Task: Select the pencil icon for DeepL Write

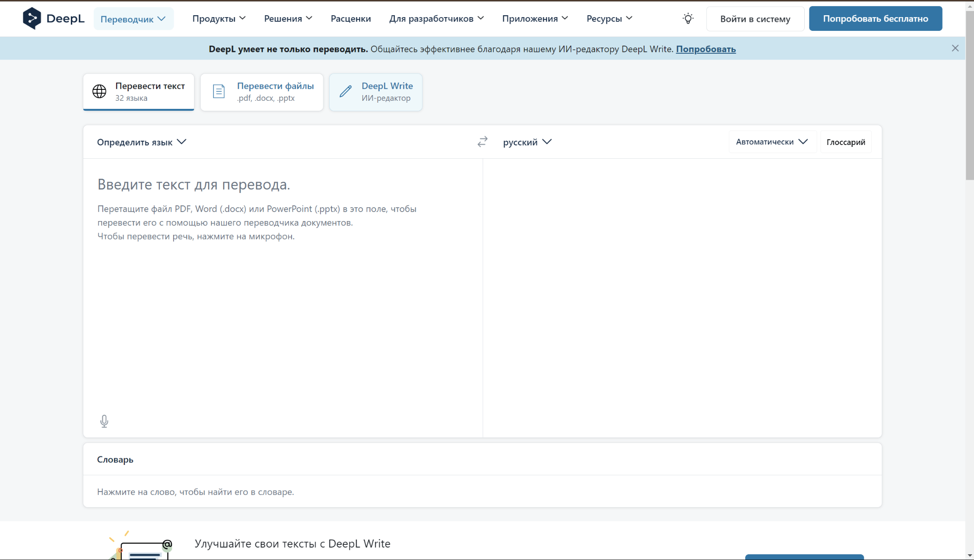Action: tap(346, 91)
